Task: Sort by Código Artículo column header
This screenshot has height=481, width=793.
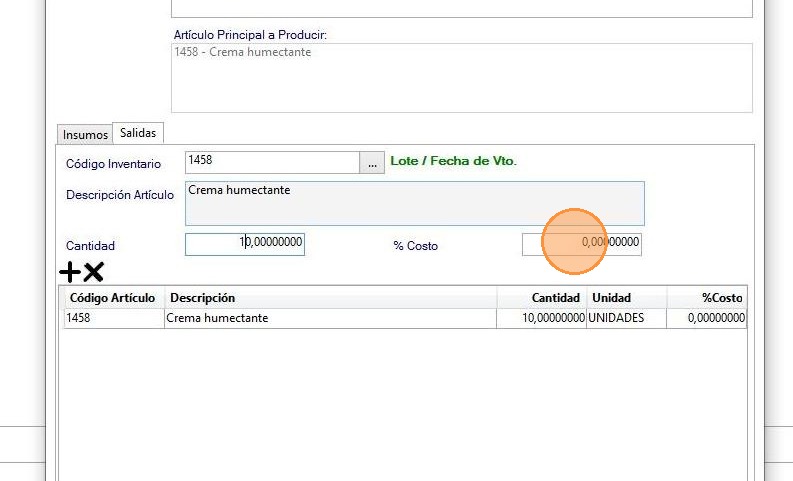Action: [112, 298]
